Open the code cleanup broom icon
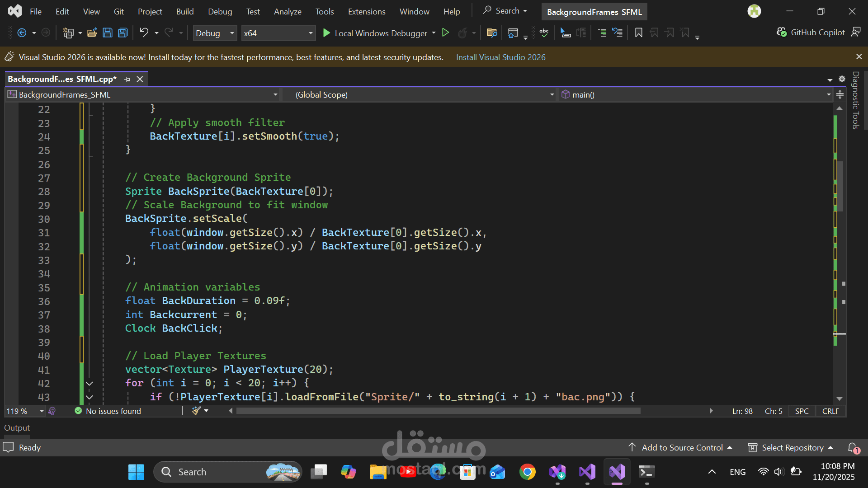Viewport: 868px width, 488px height. pyautogui.click(x=196, y=411)
